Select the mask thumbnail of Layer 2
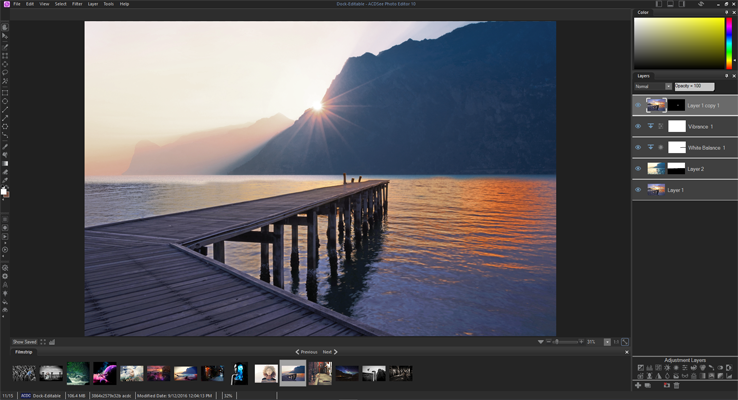Screen dimensions: 738x400 coord(676,168)
